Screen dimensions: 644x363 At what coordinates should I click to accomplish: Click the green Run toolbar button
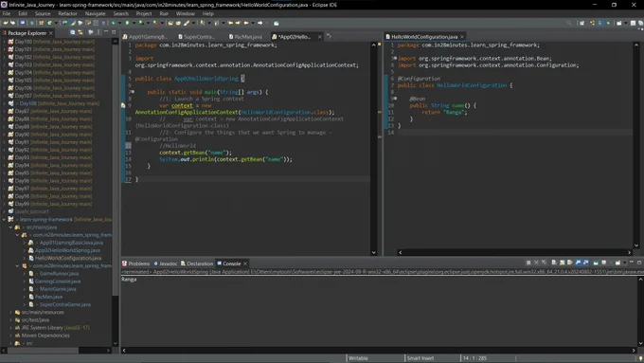tap(127, 23)
